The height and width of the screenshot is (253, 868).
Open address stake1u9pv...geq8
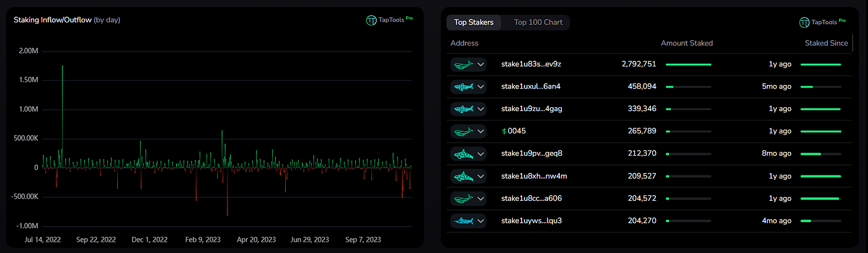click(532, 153)
